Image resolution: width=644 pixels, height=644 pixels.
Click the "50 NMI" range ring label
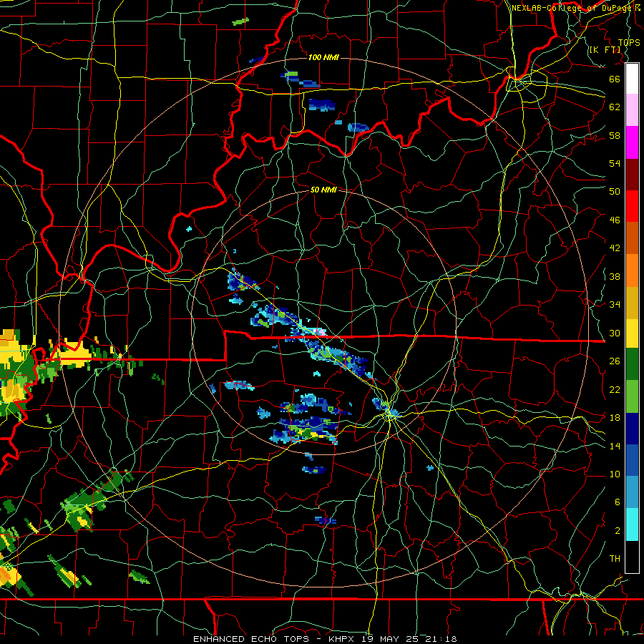coord(323,190)
